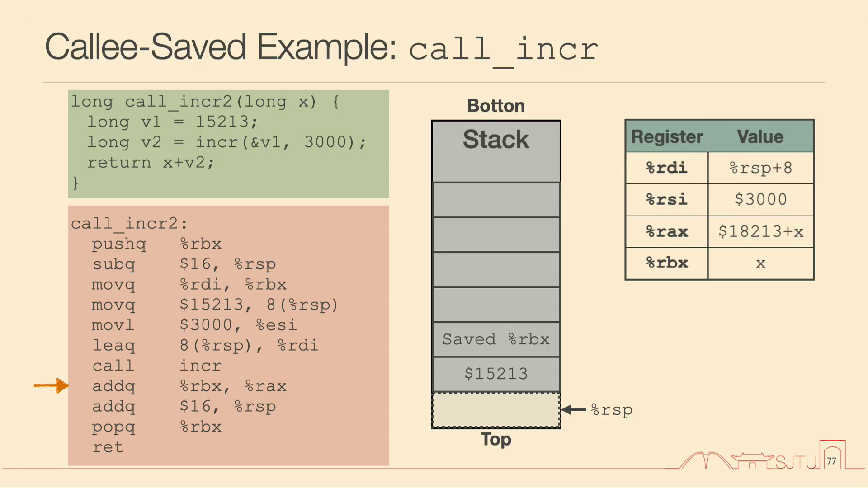The height and width of the screenshot is (488, 868).
Task: Click the 'leaq 8(%rsp), %rdi' instruction
Action: tap(205, 346)
